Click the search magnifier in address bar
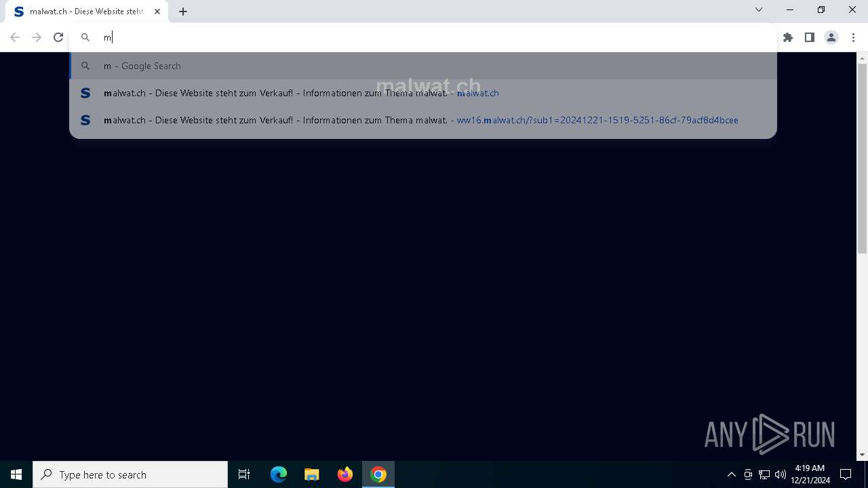Screen dimensions: 868x488 pos(85,37)
